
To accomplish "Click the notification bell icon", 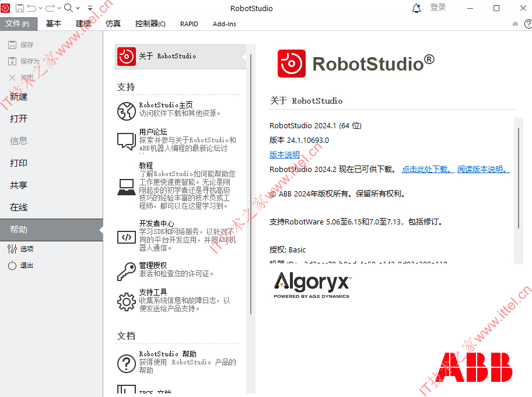I will coord(416,8).
